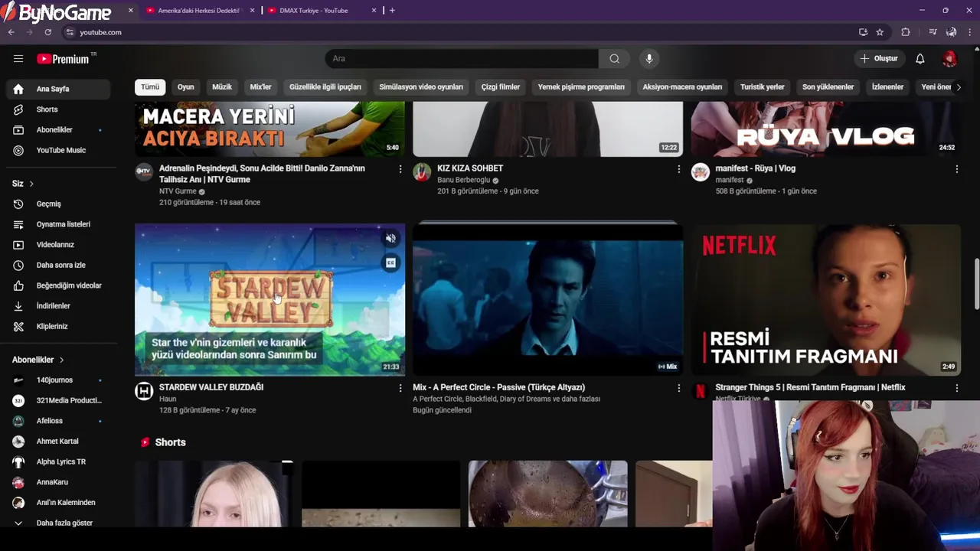
Task: Open more options for NTV Gurme video
Action: pyautogui.click(x=400, y=169)
